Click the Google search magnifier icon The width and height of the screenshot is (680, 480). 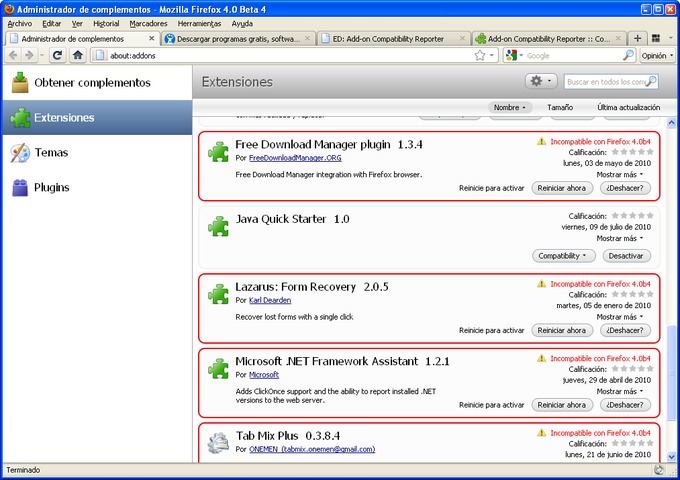tap(628, 55)
